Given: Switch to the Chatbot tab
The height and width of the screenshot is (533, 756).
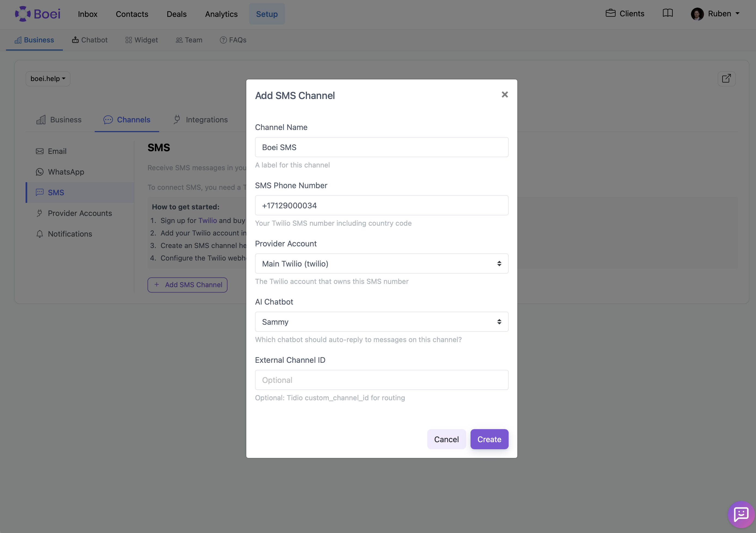Looking at the screenshot, I should coord(90,40).
